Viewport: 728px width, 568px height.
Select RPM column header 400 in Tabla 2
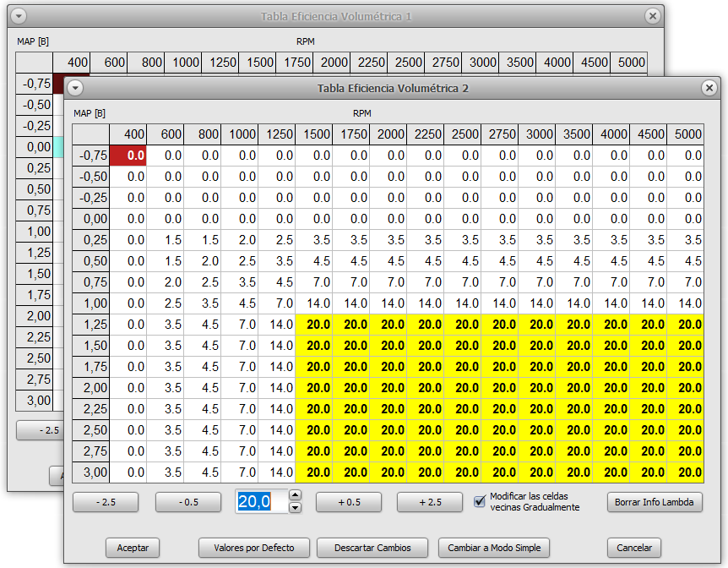point(128,134)
